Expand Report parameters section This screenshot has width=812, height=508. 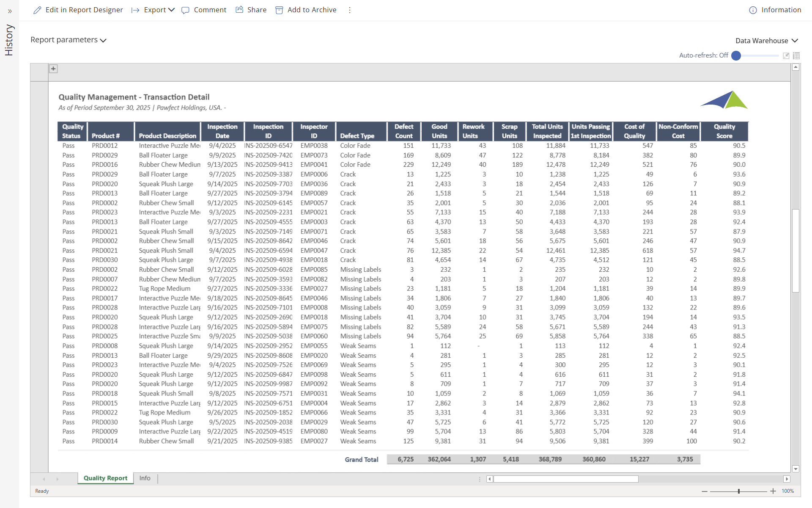click(69, 40)
